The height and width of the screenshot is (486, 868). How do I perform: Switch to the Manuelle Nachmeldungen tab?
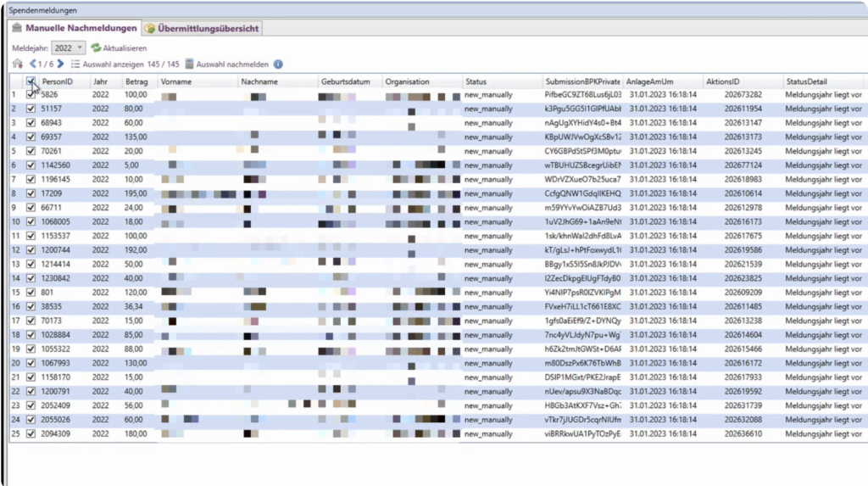tap(75, 28)
